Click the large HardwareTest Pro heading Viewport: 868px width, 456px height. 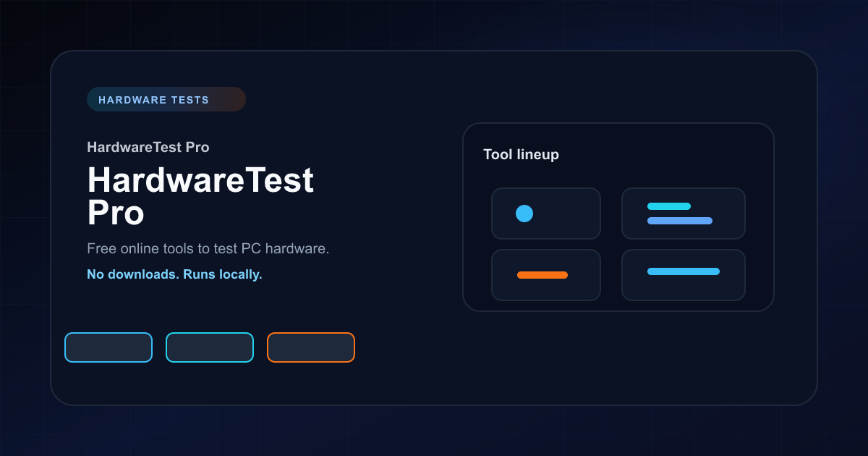point(201,197)
